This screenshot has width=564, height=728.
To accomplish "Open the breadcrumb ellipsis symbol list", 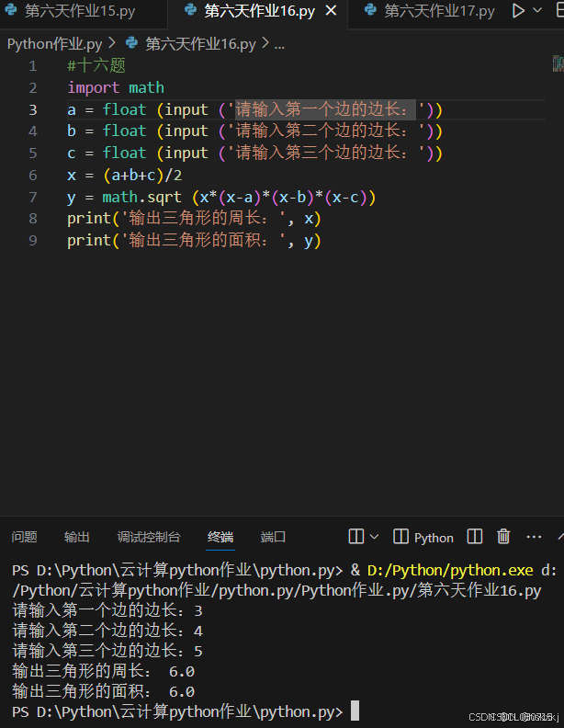I will [279, 45].
